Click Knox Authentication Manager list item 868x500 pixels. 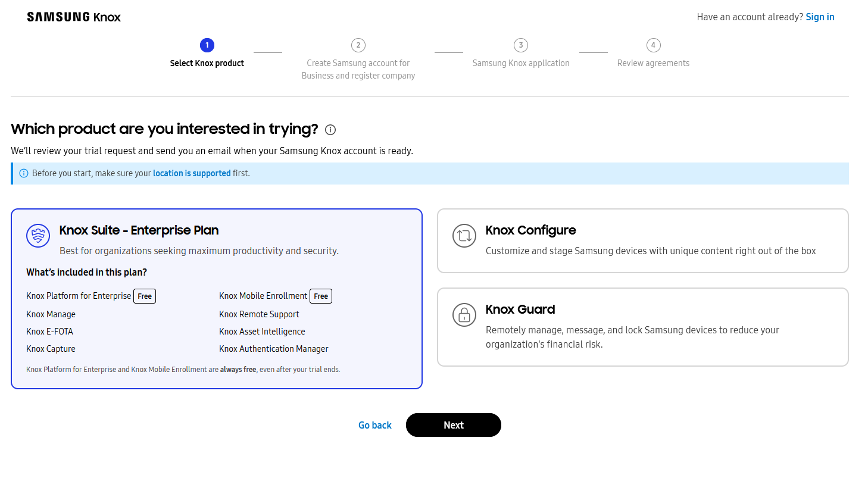click(x=274, y=349)
